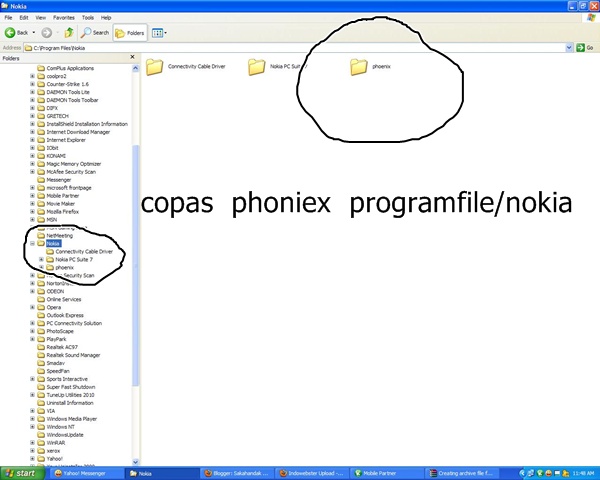Screen dimensions: 600x480
Task: Go up one folder level icon
Action: [x=69, y=33]
